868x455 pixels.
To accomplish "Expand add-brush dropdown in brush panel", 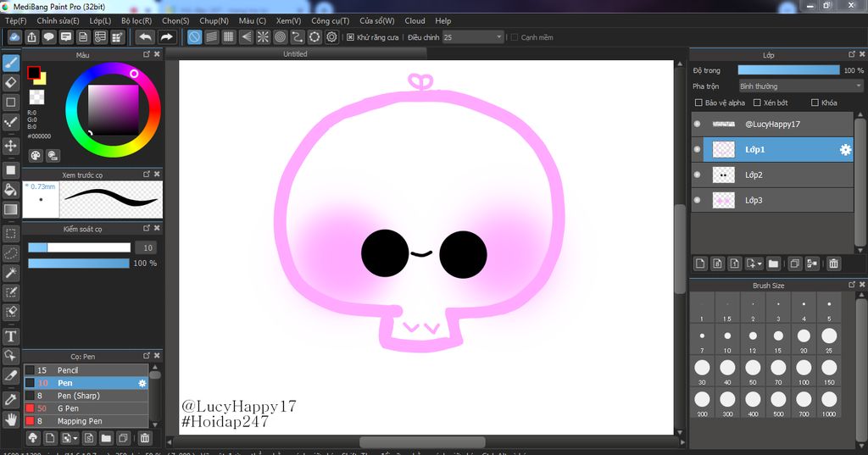I will 75,438.
